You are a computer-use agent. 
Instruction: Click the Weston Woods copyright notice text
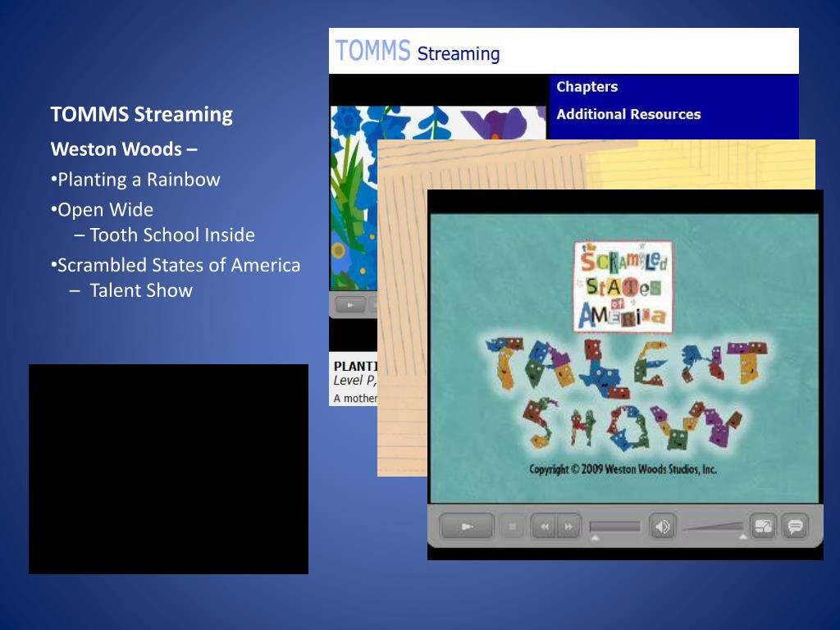click(x=623, y=469)
